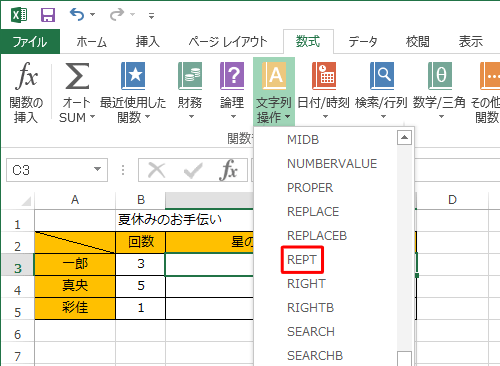The width and height of the screenshot is (500, 366).
Task: Click cell B3 with value 3
Action: tap(141, 264)
